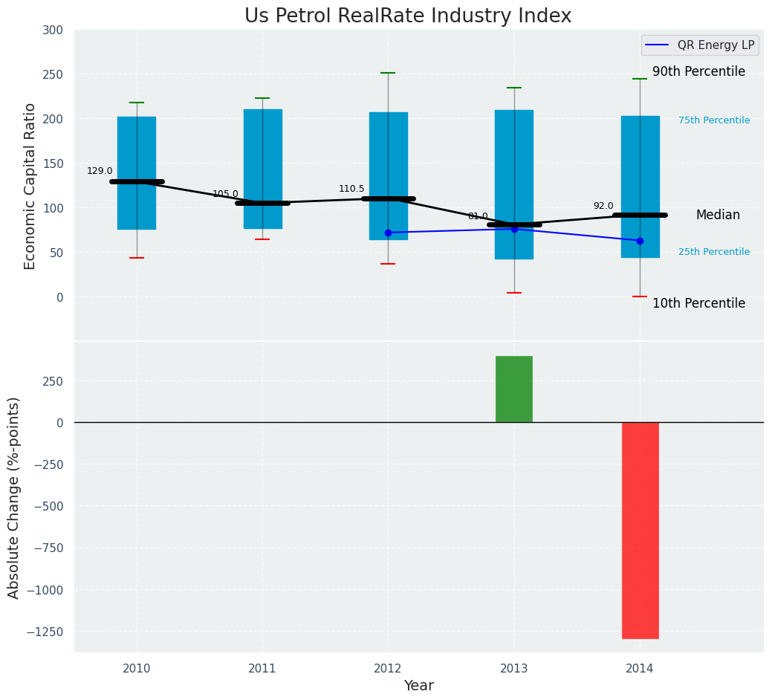Click the QR Energy data point at 2012

388,233
